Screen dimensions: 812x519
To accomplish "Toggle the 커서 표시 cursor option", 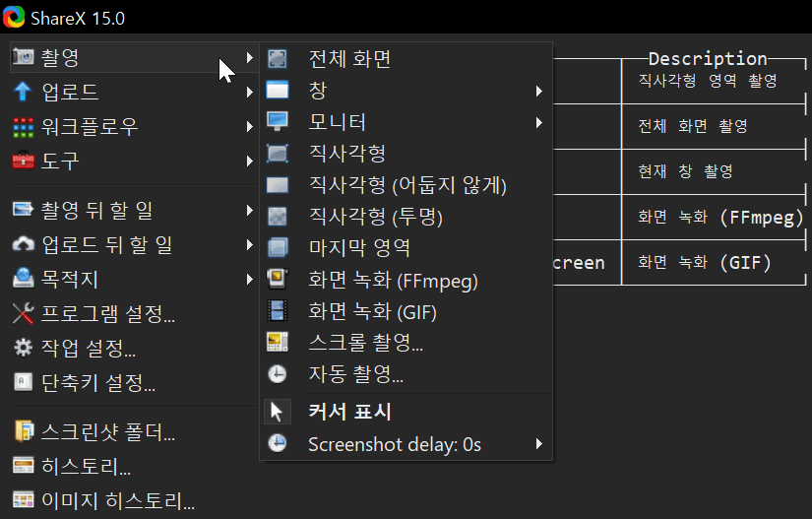I will coord(406,412).
